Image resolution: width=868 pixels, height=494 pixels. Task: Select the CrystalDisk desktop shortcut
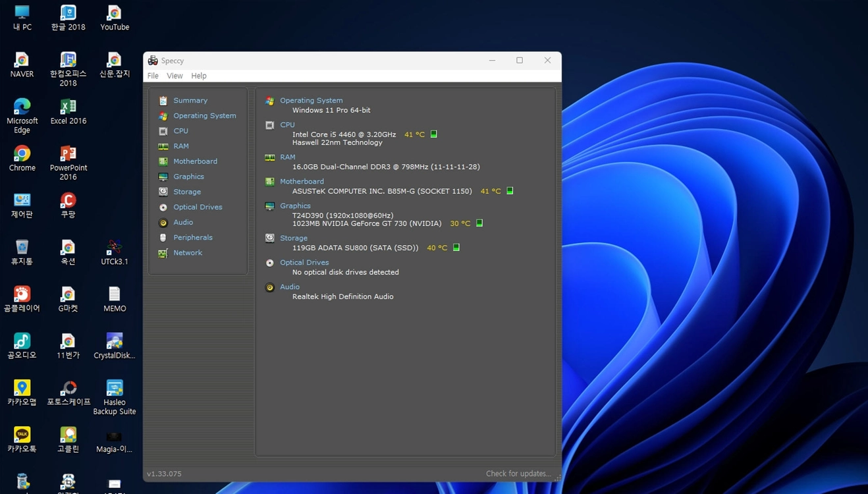coord(115,346)
